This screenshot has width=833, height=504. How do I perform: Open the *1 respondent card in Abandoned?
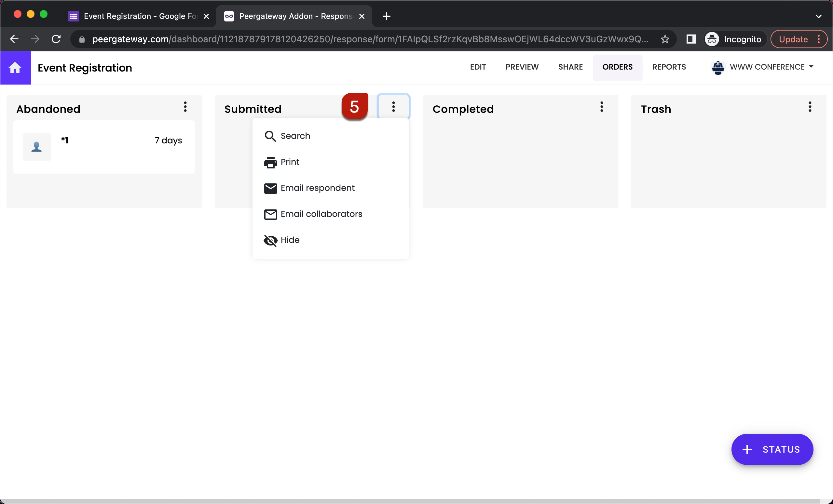tap(104, 147)
